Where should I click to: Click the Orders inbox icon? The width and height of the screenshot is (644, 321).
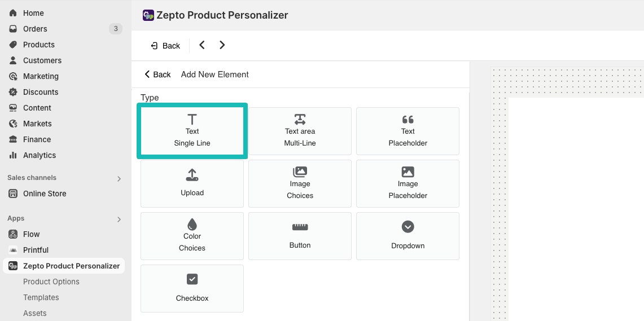click(13, 29)
